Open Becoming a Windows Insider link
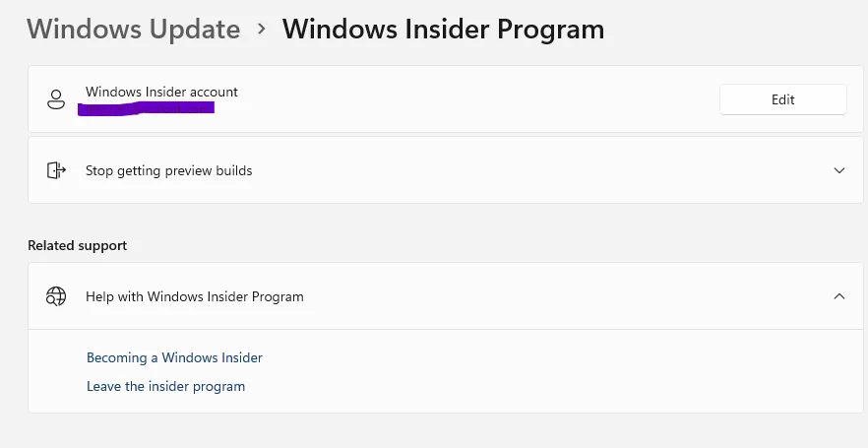This screenshot has width=868, height=448. coord(174,357)
